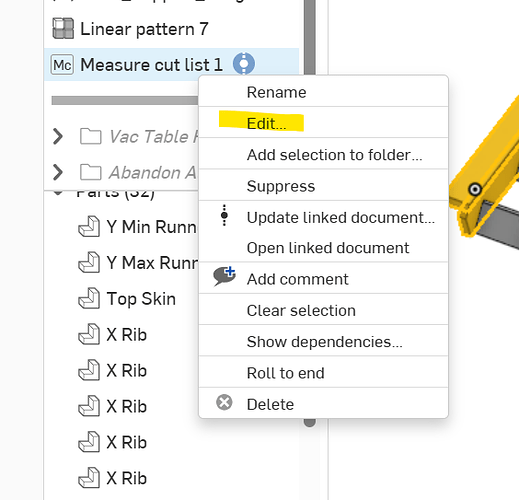Expand the Abandon folder chevron
The image size is (519, 500).
click(58, 172)
